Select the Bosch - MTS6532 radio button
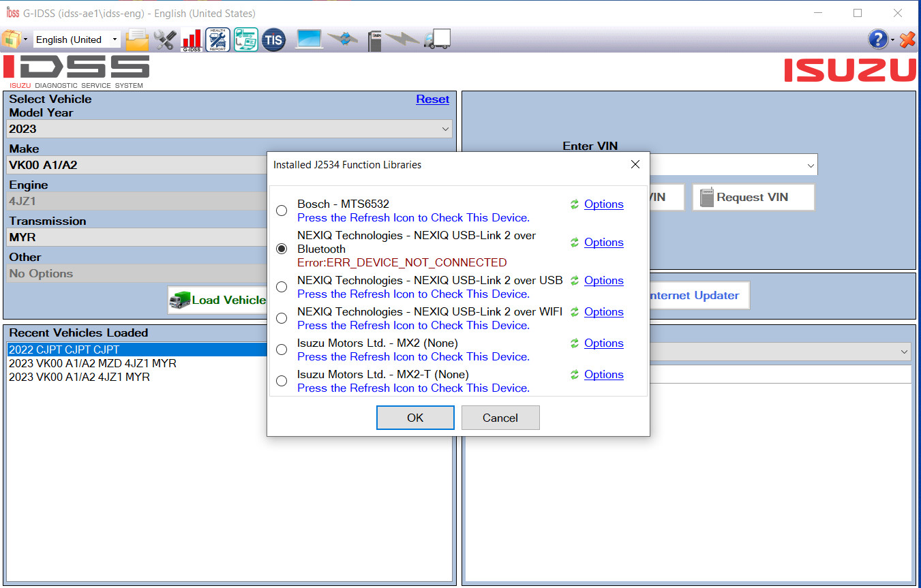Screen dimensions: 921x588 click(282, 211)
